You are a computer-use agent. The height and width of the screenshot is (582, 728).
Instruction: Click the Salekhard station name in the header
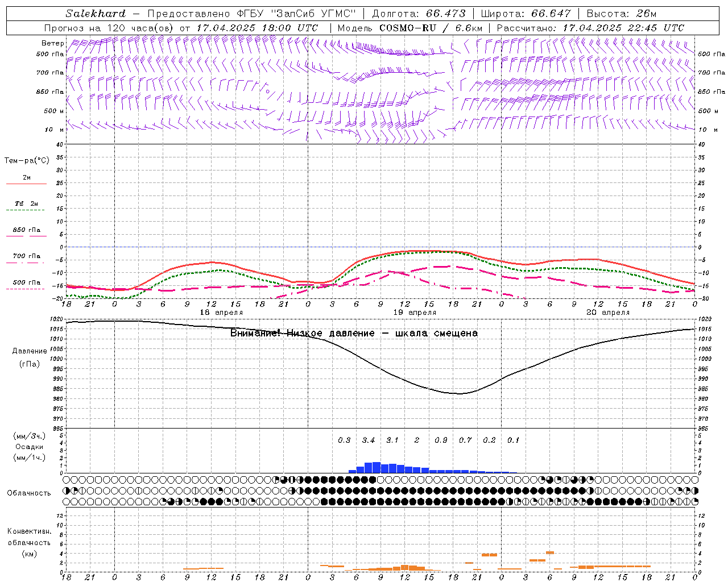(96, 14)
